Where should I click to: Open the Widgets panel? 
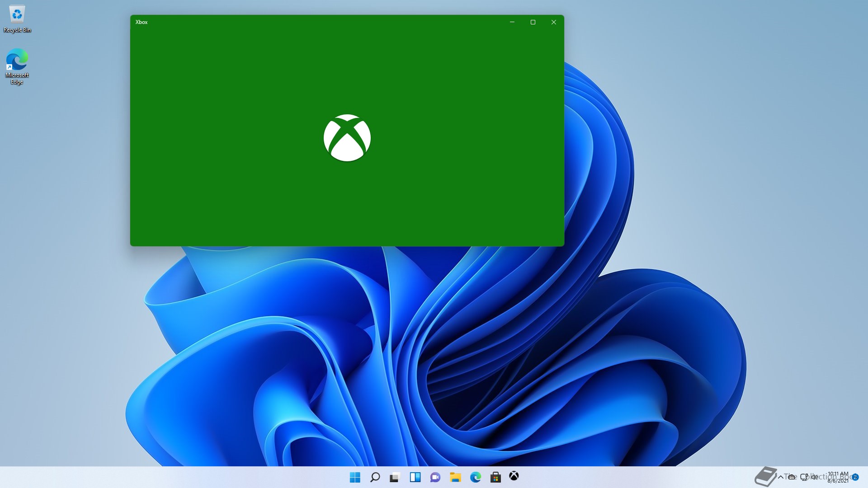(x=415, y=477)
